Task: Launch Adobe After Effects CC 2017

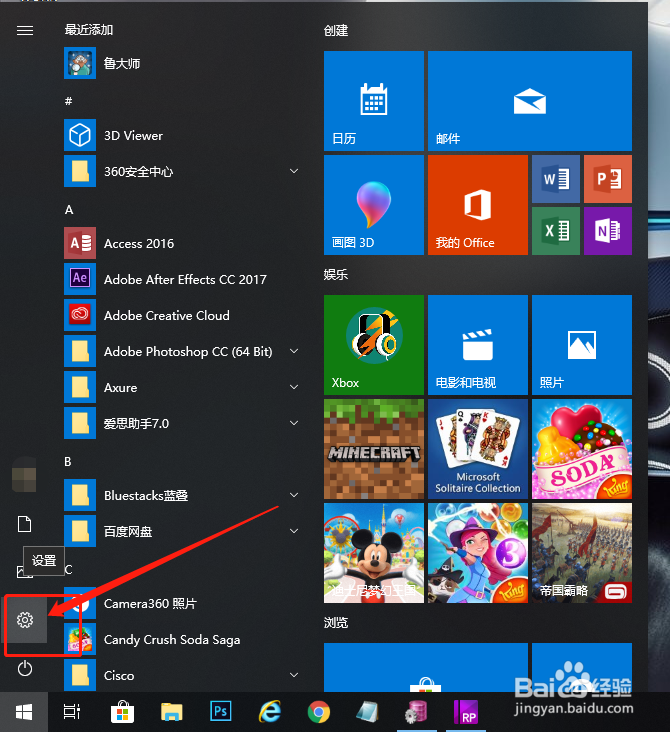Action: point(182,279)
